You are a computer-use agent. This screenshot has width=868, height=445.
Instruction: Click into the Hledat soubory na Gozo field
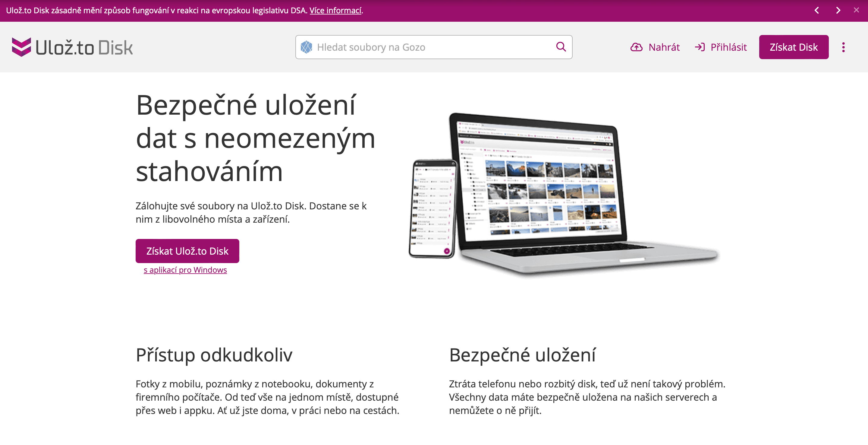[x=434, y=47]
